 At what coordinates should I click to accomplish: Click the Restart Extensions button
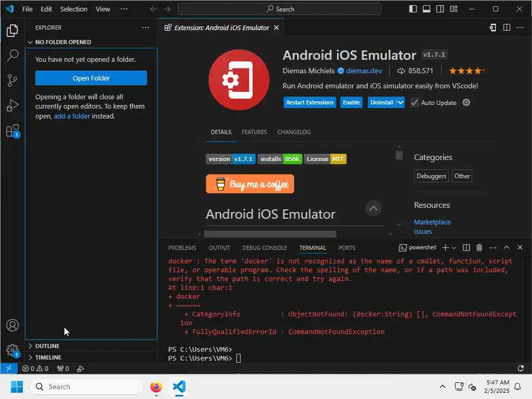click(x=310, y=102)
